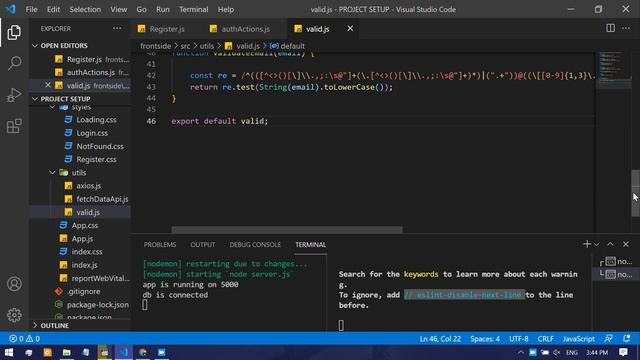
Task: Open the Manage gear settings icon
Action: 14,315
